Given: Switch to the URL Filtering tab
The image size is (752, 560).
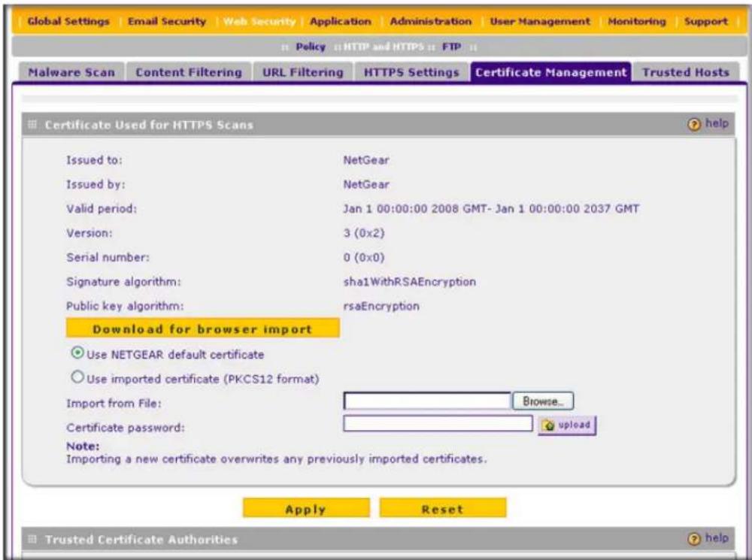Looking at the screenshot, I should click(302, 72).
